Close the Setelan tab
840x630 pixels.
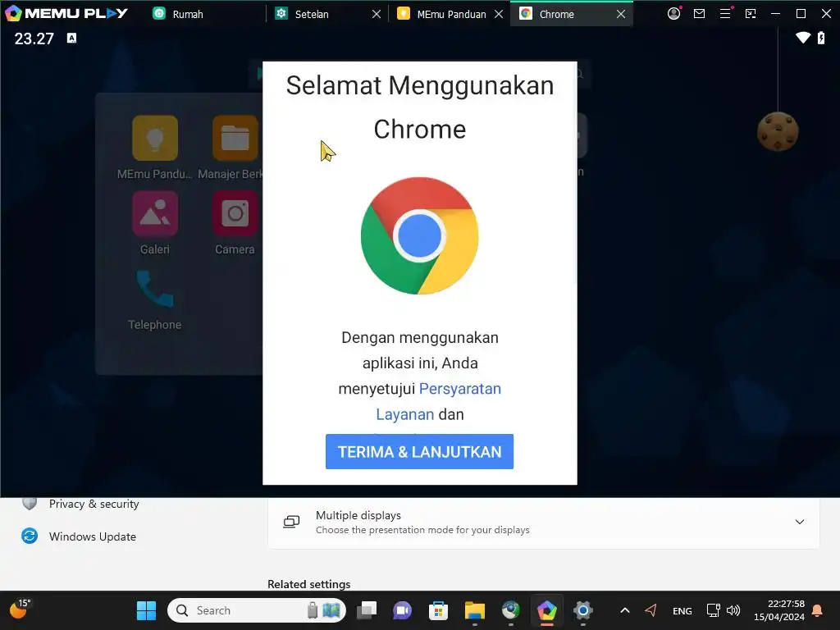coord(377,14)
